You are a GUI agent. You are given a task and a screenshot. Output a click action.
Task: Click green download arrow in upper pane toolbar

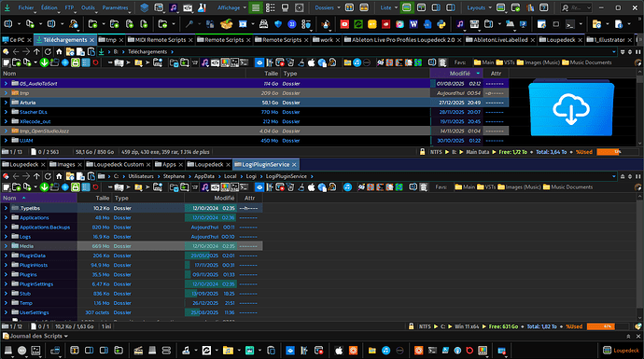[44, 62]
